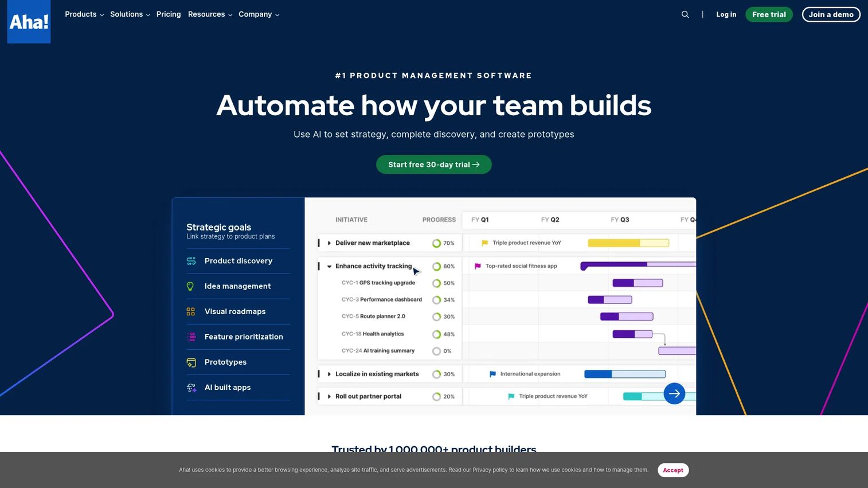Click the Free trial button
Viewport: 868px width, 488px height.
point(769,14)
